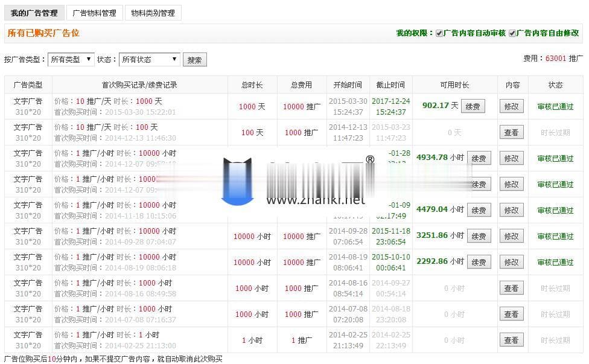589x364 pixels.
Task: Toggle the 广告内容自动审核 checkbox
Action: click(439, 33)
